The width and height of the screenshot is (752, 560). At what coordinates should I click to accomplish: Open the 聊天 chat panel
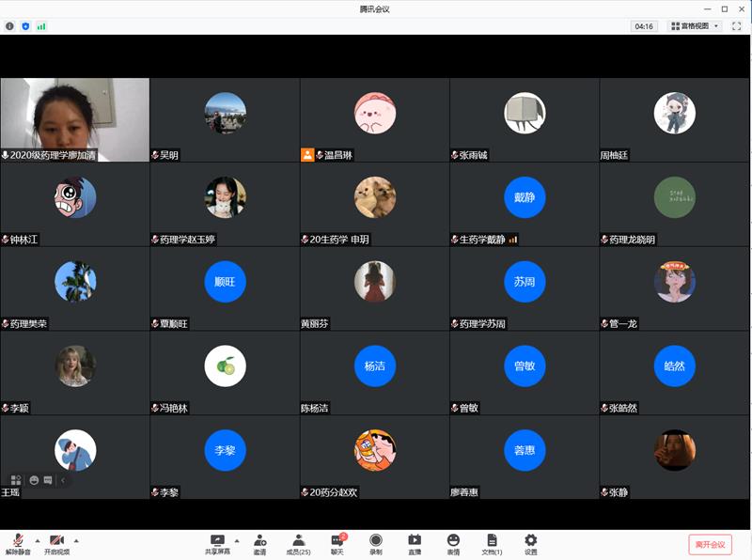coord(337,543)
